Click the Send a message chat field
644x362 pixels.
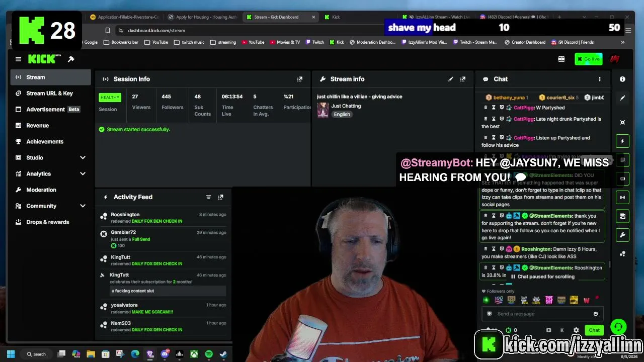pos(542,314)
